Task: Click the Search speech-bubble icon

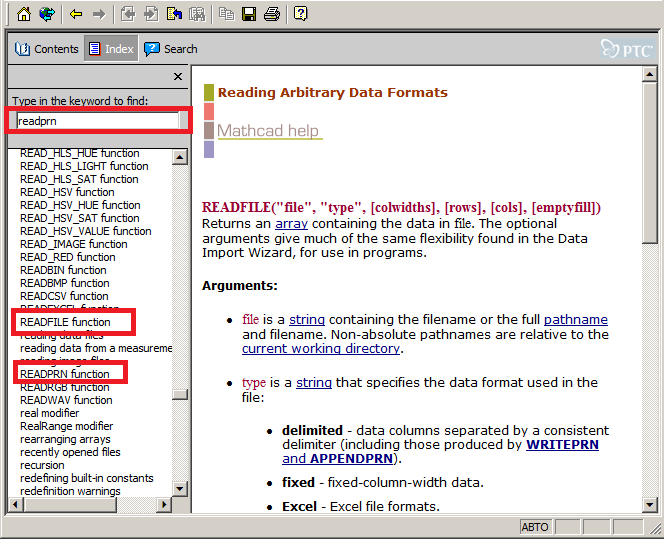Action: point(152,49)
